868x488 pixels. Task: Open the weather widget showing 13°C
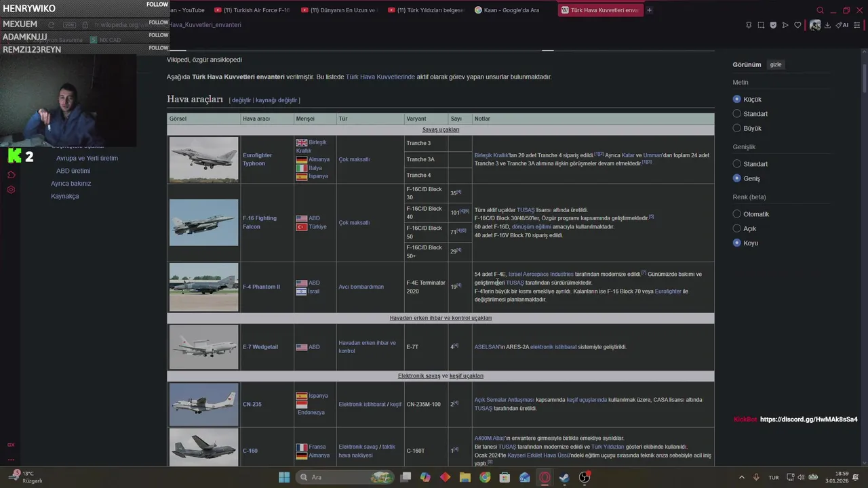(x=26, y=477)
